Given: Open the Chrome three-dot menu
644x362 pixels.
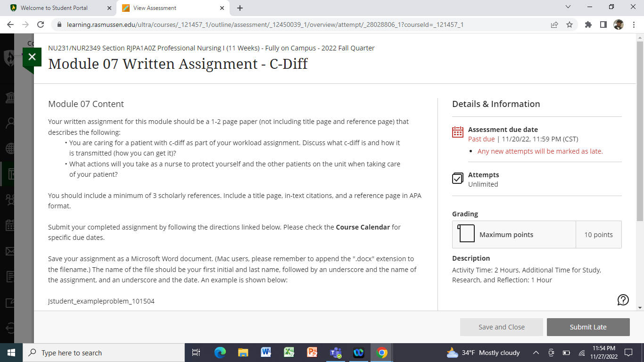Looking at the screenshot, I should (x=633, y=25).
